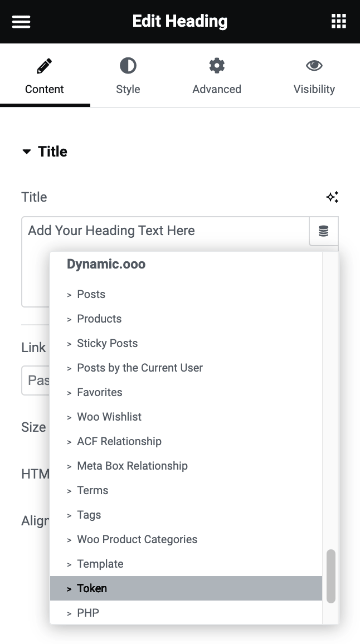Screen dimensions: 360x644
Task: Click the half-circle Style icon
Action: click(128, 66)
